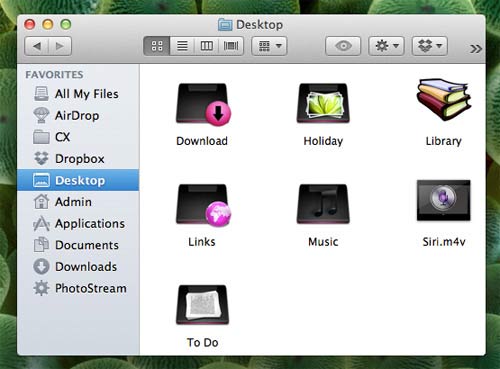
Task: Click the Library file name label
Action: [444, 141]
